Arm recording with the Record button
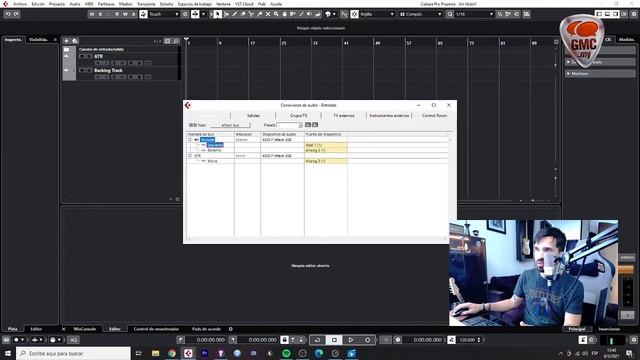640x360 pixels. 367,340
